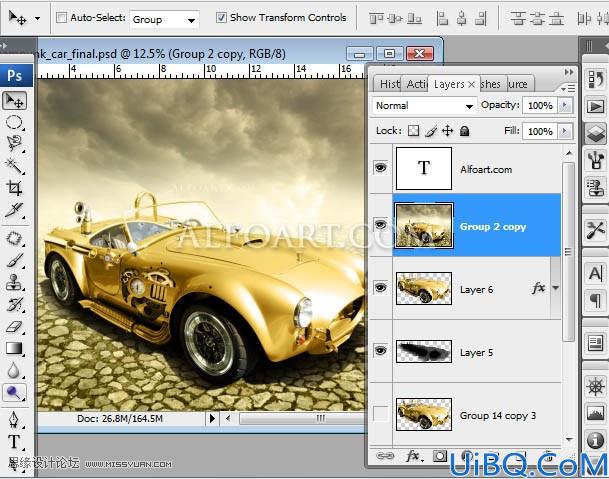Select the Elliptical Marquee tool
609x479 pixels.
tap(15, 122)
